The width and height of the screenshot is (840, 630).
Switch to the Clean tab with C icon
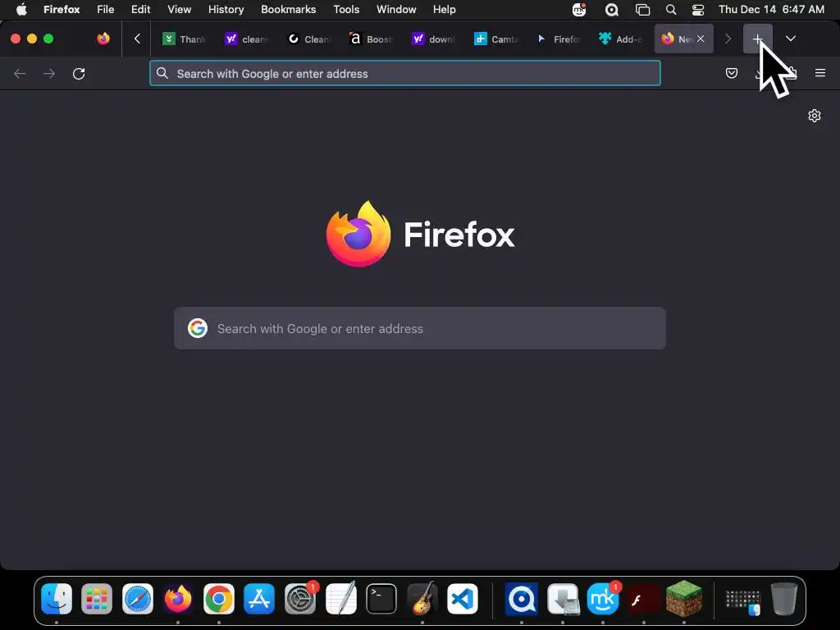[309, 39]
